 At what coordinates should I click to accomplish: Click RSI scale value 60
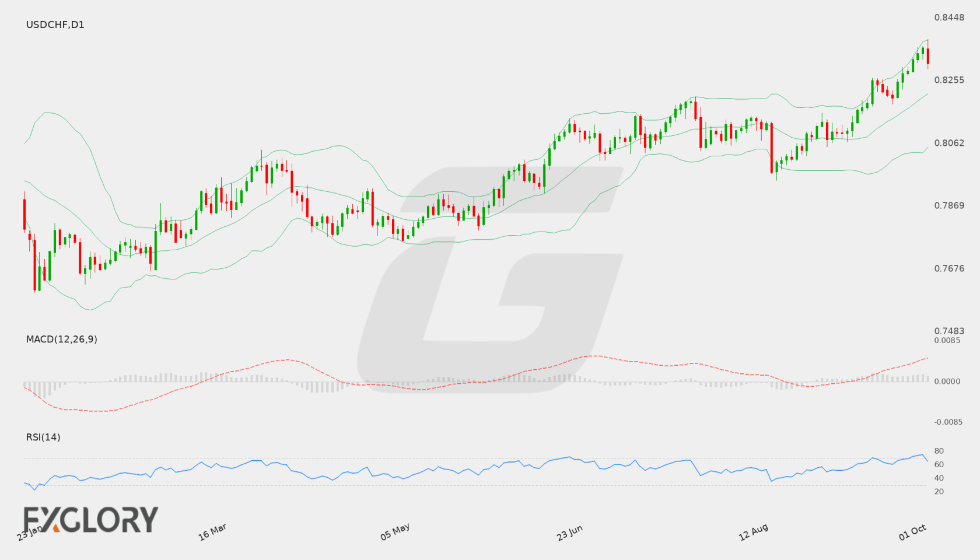point(939,464)
